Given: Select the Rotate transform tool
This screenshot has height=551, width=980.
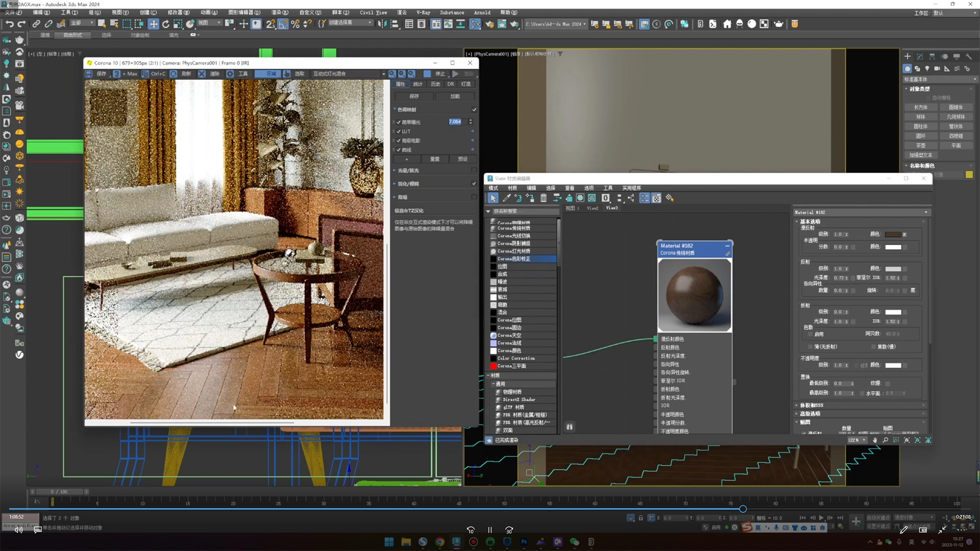Looking at the screenshot, I should [165, 24].
